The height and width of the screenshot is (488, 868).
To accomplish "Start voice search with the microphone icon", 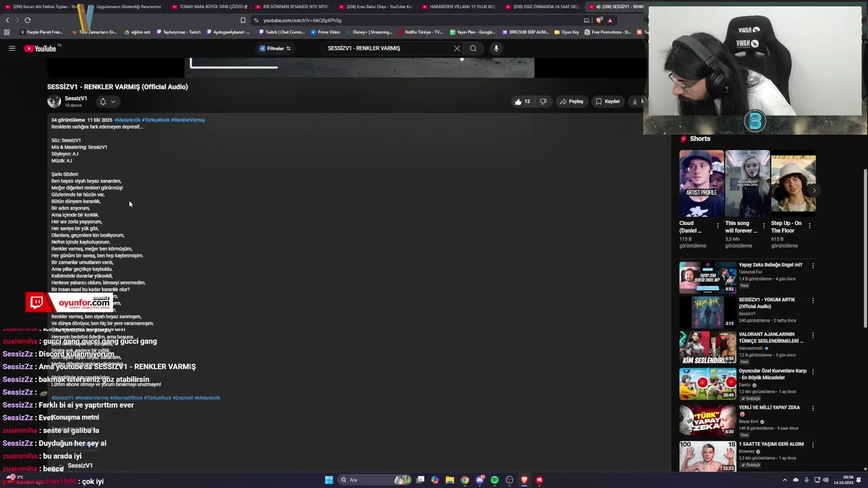I will (x=496, y=48).
